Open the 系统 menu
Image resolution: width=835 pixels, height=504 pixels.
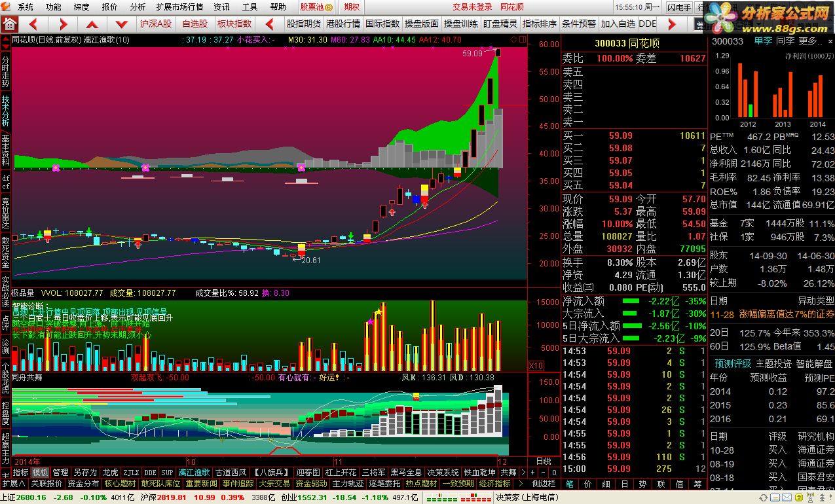25,7
